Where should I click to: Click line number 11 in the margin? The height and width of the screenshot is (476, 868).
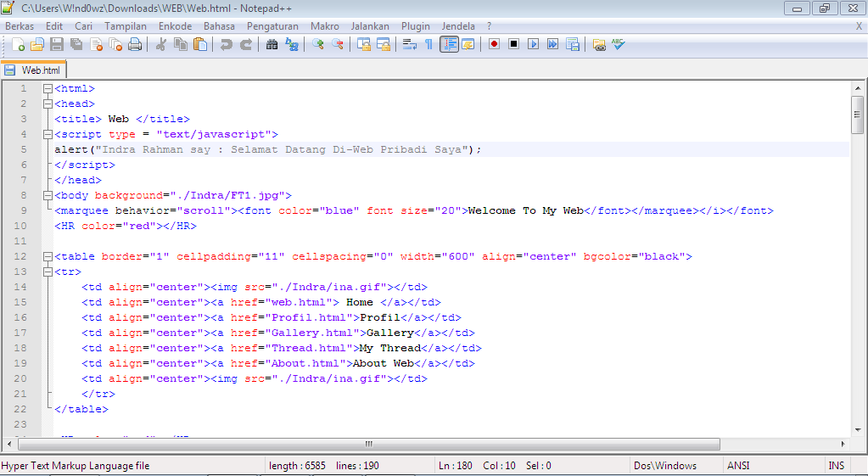pos(20,241)
